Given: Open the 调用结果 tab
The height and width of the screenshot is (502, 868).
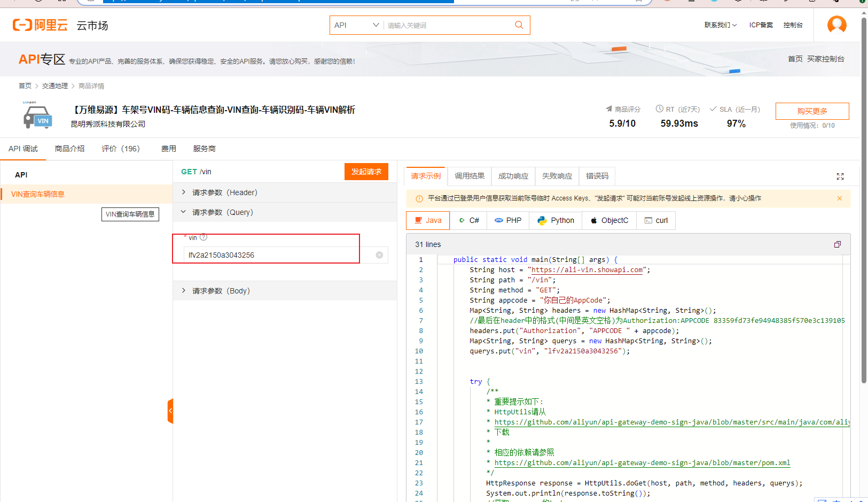Looking at the screenshot, I should click(470, 176).
